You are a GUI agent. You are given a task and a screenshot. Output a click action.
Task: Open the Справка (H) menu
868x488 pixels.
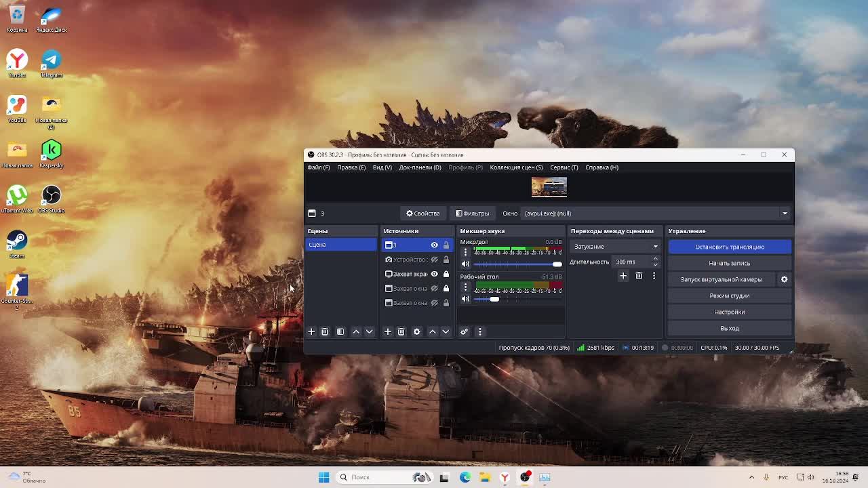coord(602,167)
